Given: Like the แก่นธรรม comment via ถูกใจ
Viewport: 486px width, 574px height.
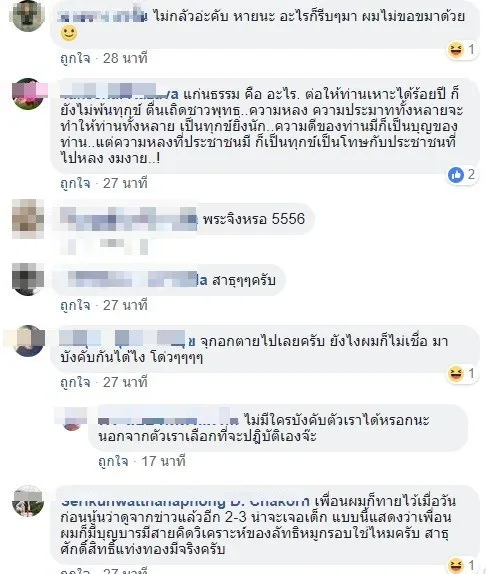Looking at the screenshot, I should 75,183.
